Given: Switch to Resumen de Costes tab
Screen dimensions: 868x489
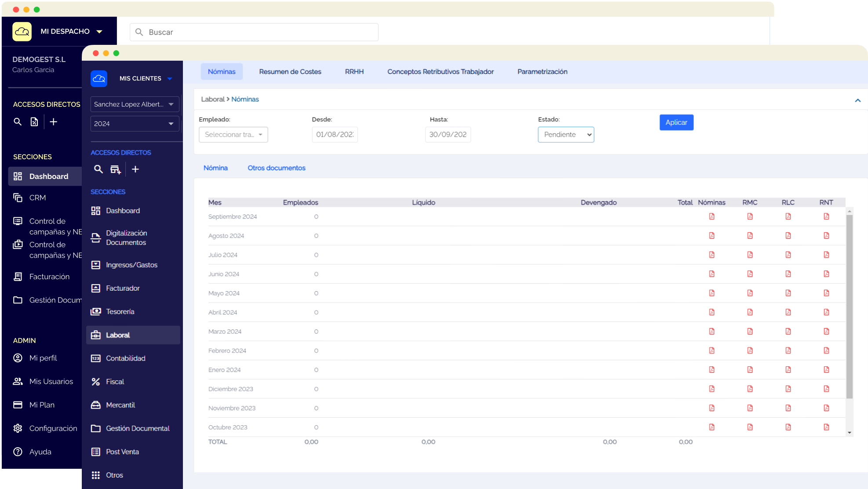Looking at the screenshot, I should [x=290, y=72].
